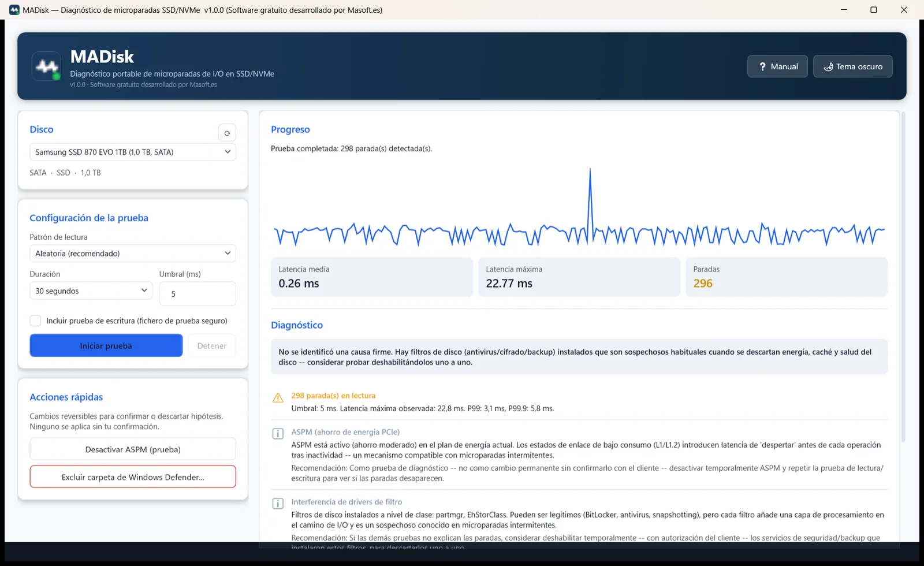Screen dimensions: 924x566
Task: Click the 'No se identificó una causa firme' summary box
Action: tap(579, 357)
